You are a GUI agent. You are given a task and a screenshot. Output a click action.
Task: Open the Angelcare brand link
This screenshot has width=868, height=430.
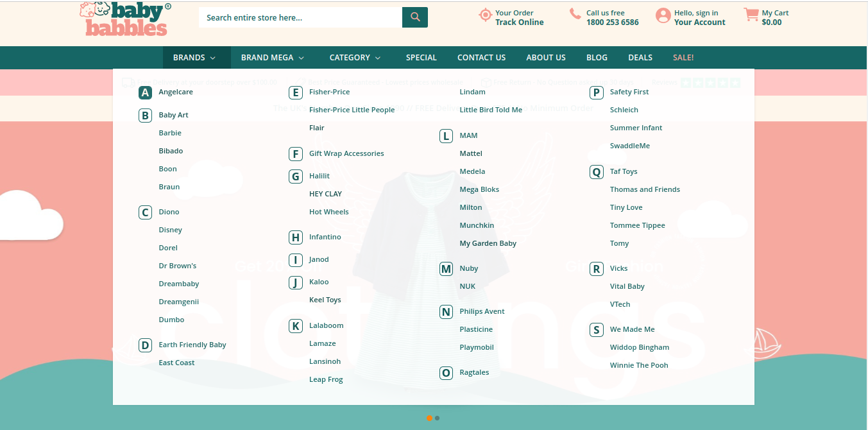point(176,92)
